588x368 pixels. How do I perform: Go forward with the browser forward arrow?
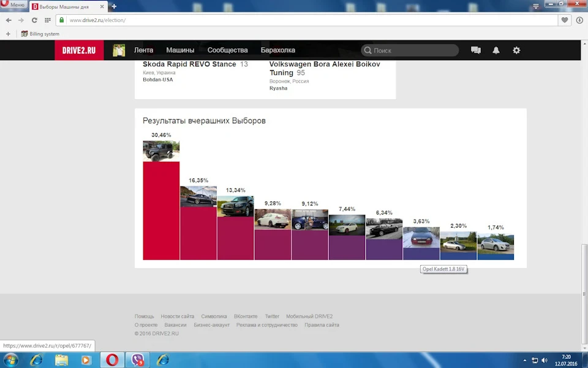click(x=21, y=20)
